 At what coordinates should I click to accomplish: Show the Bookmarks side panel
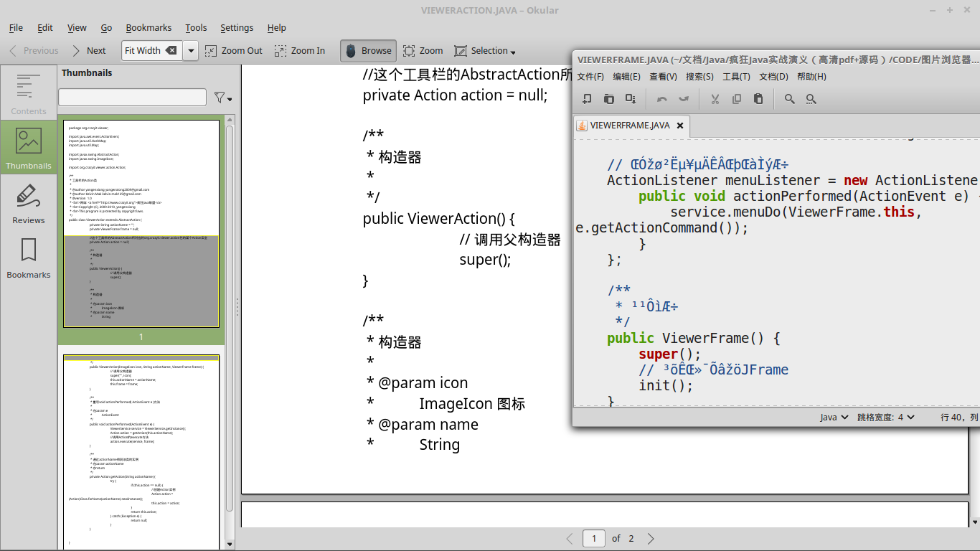click(29, 257)
